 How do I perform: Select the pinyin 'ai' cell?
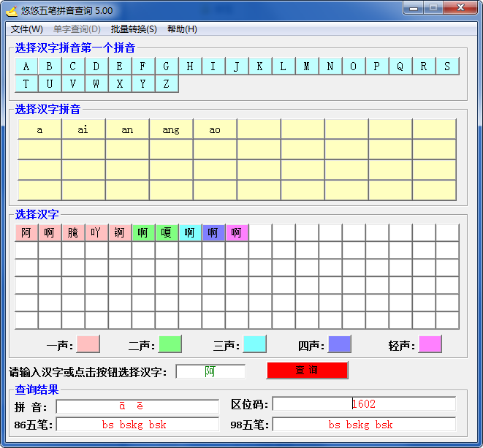(x=83, y=129)
